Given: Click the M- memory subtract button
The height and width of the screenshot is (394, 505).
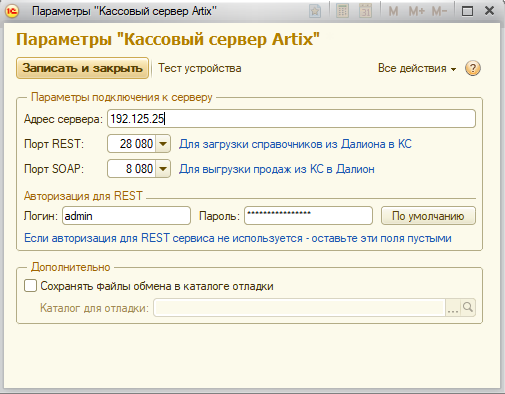Looking at the screenshot, I should pyautogui.click(x=439, y=11).
